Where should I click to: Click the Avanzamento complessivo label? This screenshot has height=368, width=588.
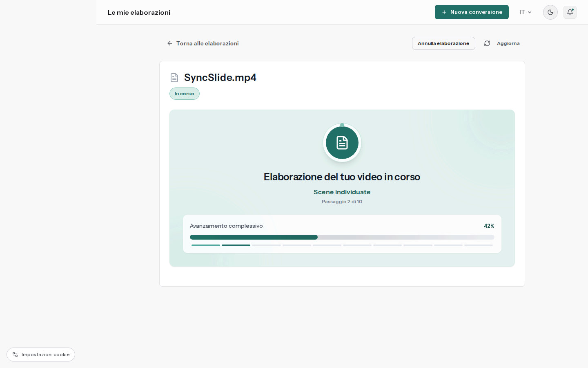tap(226, 226)
